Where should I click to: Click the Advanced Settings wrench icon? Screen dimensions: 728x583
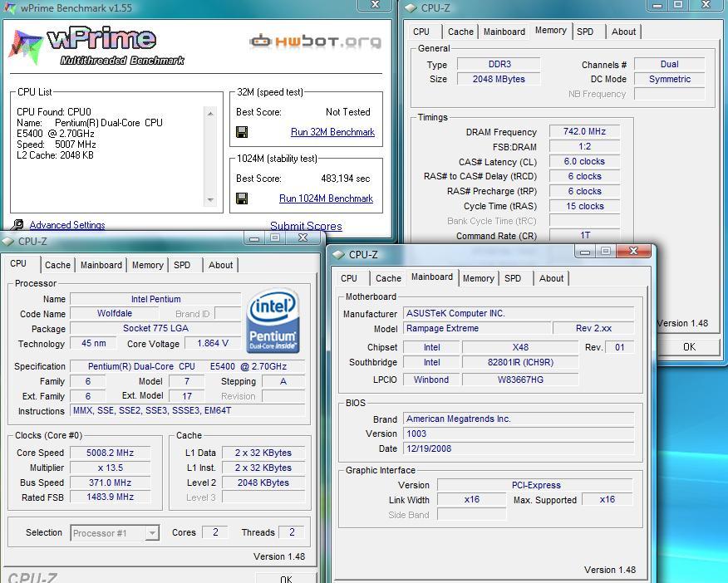[17, 225]
